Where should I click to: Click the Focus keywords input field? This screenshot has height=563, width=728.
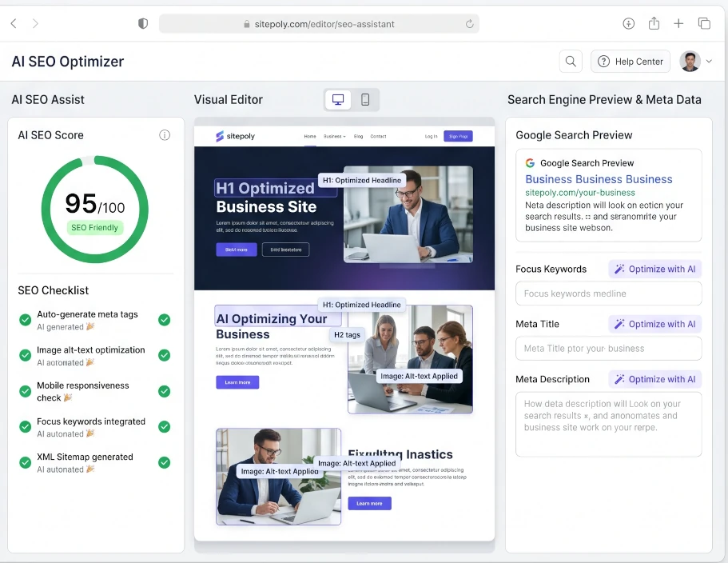click(608, 293)
